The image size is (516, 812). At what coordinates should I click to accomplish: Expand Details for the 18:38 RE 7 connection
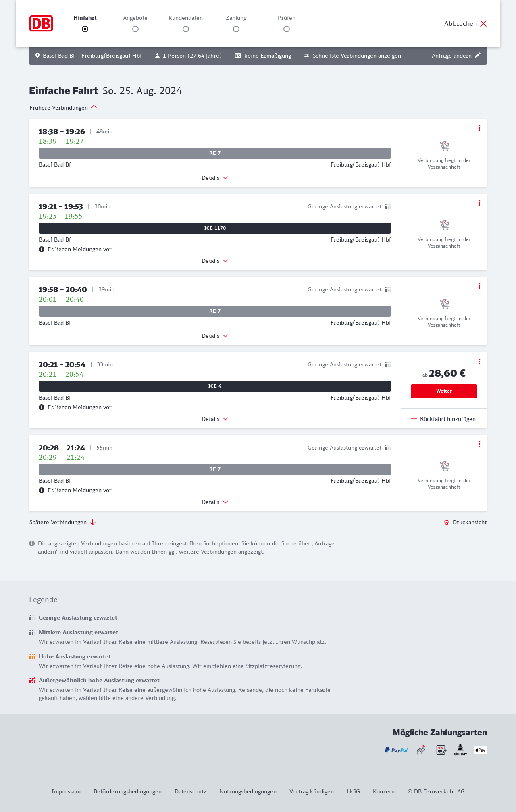coord(215,178)
